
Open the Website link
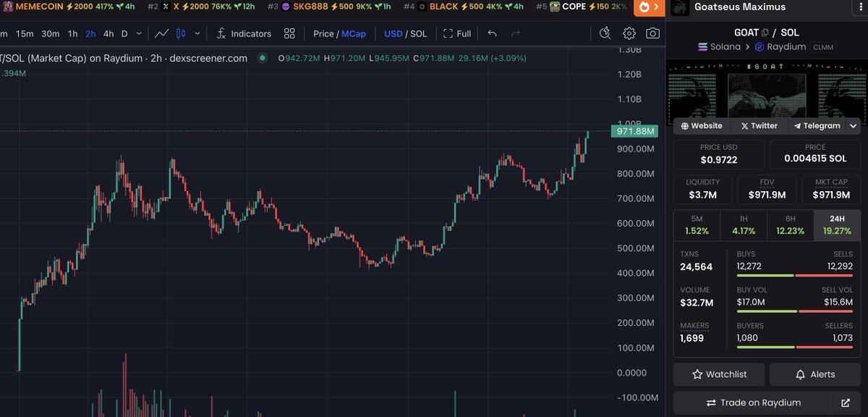click(702, 126)
